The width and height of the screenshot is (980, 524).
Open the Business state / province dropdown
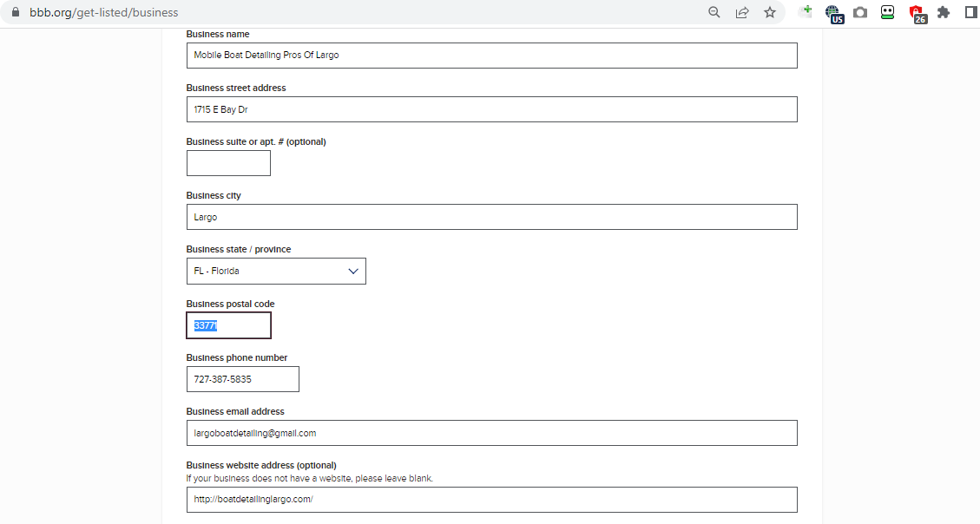coord(276,271)
